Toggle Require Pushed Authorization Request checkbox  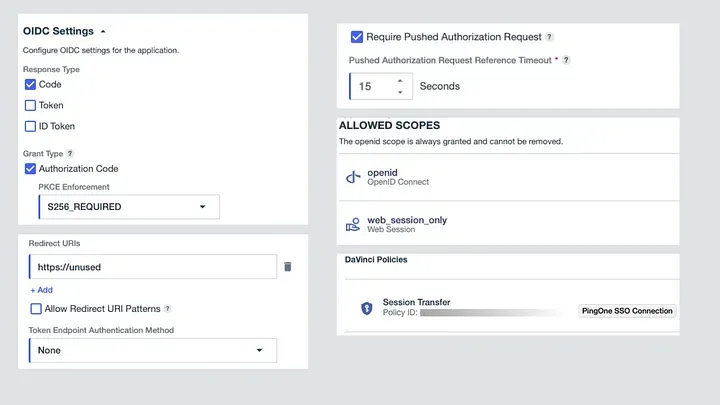(357, 37)
